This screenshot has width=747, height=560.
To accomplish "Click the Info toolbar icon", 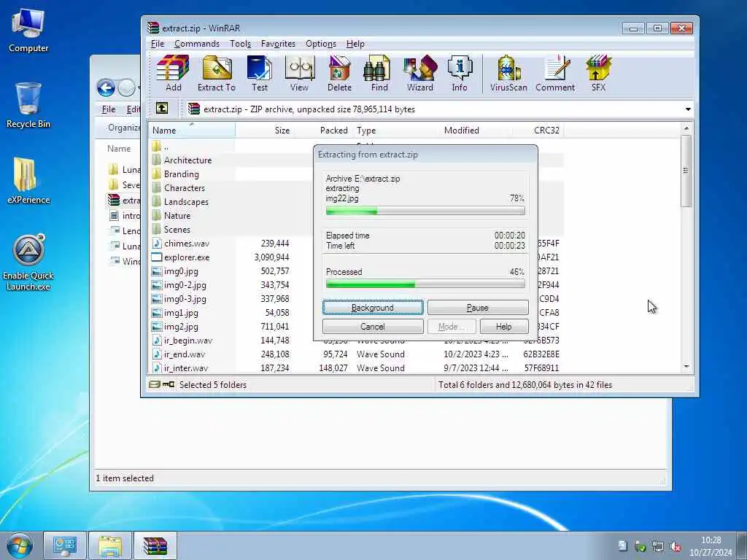I will [460, 74].
